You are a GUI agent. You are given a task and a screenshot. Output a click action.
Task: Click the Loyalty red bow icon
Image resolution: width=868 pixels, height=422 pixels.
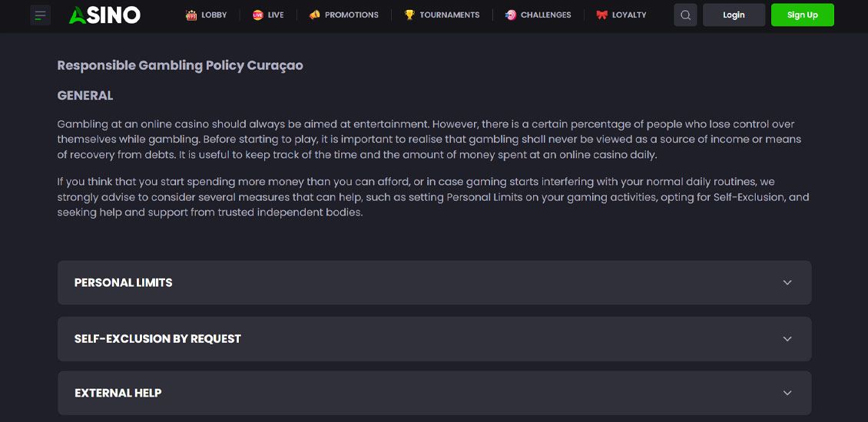[602, 15]
